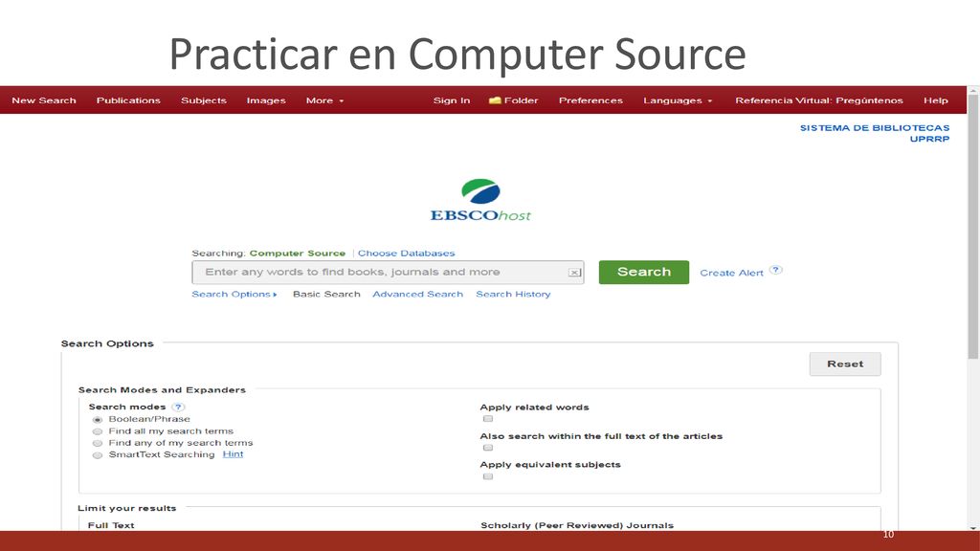Open the Choose Databases link
This screenshot has width=980, height=551.
(406, 253)
